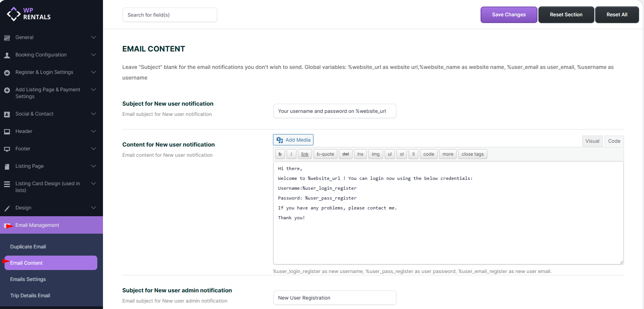
Task: Open Duplicate Email submenu item
Action: (x=28, y=247)
